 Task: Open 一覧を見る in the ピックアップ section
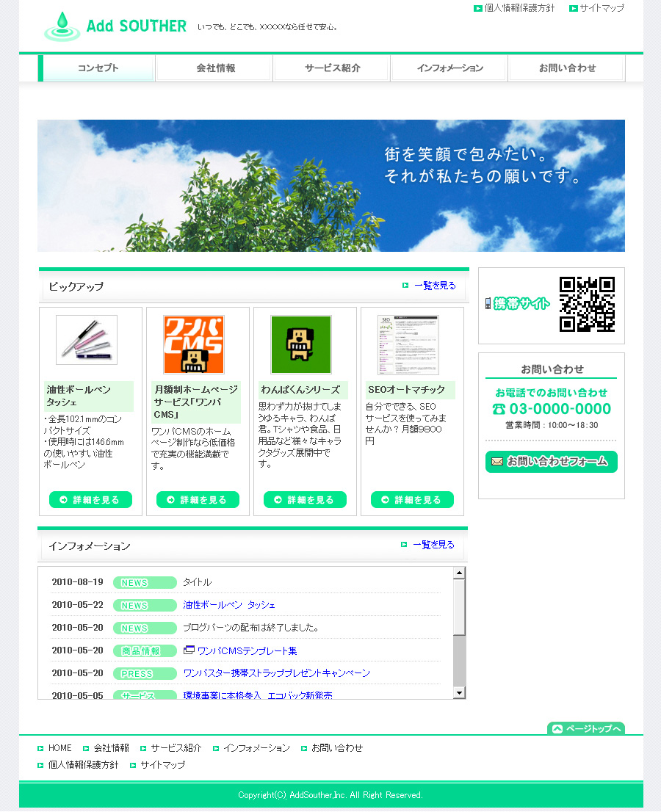(434, 286)
